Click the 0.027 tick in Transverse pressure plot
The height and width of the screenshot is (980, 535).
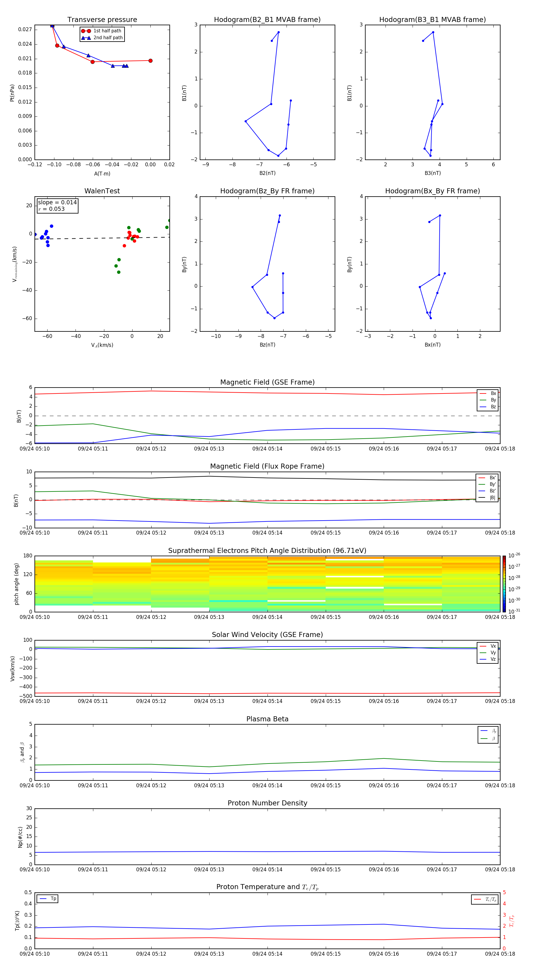(25, 30)
